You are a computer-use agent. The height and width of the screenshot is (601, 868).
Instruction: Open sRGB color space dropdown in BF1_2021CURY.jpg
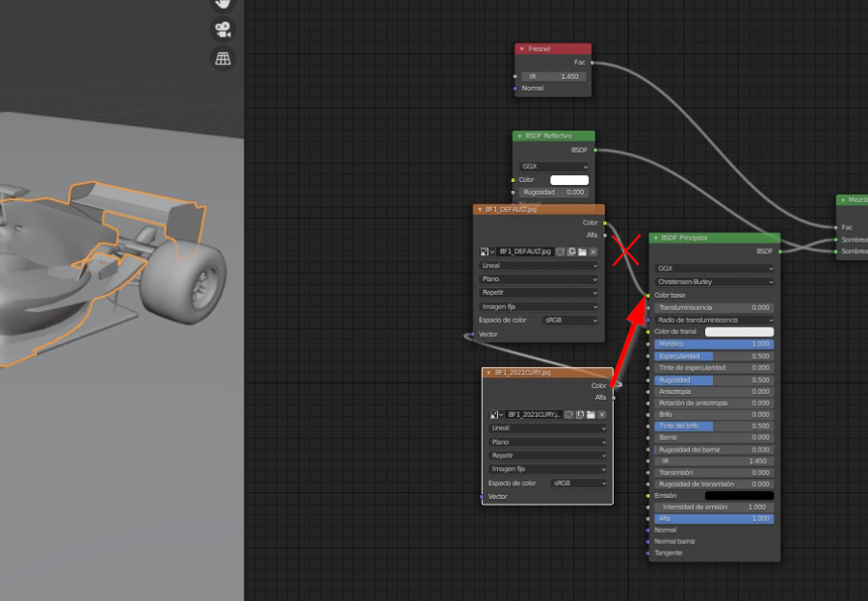(579, 483)
